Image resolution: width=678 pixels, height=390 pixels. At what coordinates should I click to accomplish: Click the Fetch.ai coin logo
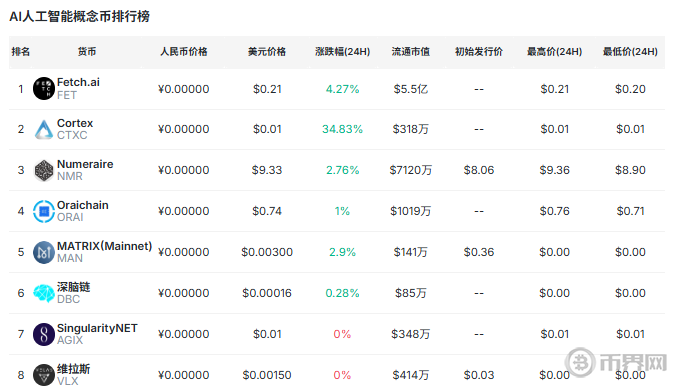coord(44,89)
